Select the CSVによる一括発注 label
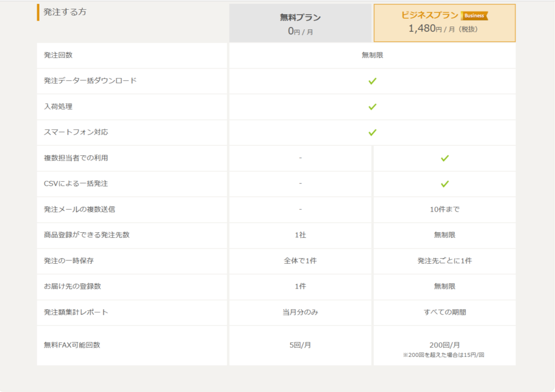This screenshot has height=392, width=555. pyautogui.click(x=76, y=184)
